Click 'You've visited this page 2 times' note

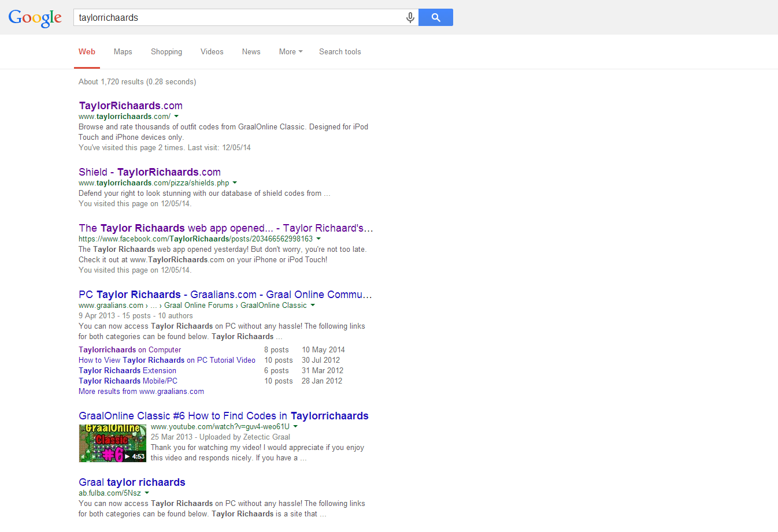pyautogui.click(x=165, y=148)
